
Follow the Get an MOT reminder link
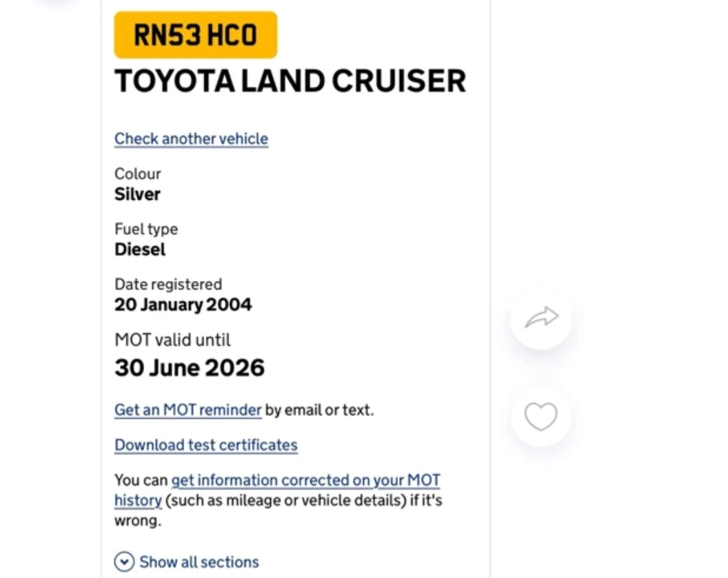[x=188, y=410]
